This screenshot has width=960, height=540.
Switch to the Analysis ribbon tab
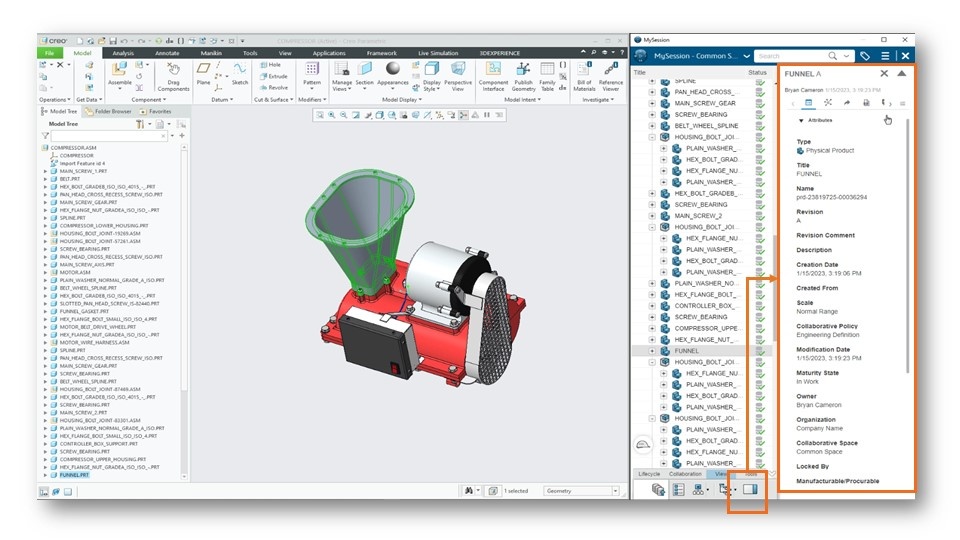tap(123, 53)
